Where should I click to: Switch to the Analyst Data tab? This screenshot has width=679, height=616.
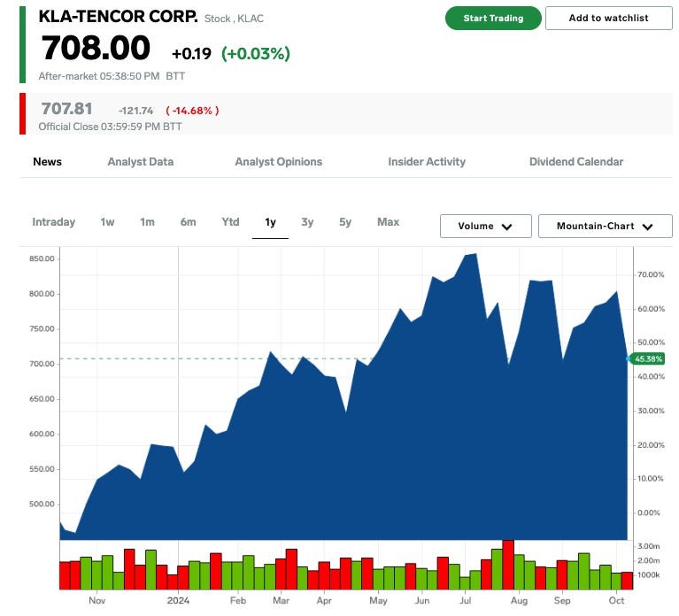coord(141,162)
